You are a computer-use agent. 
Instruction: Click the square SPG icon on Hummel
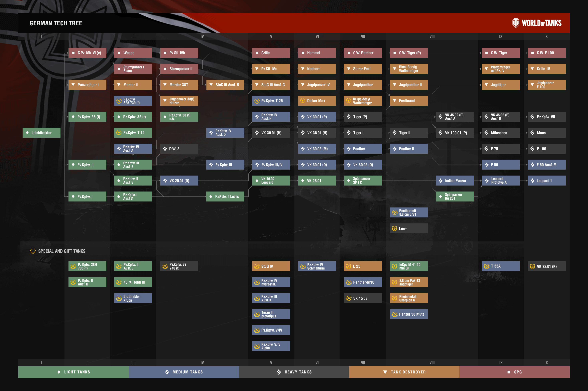pos(303,53)
